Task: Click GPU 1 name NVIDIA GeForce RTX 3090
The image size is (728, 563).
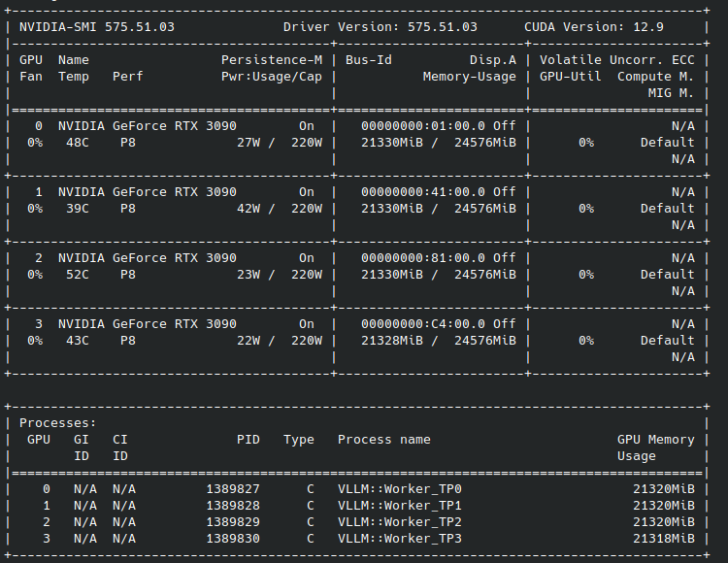Action: coord(148,191)
